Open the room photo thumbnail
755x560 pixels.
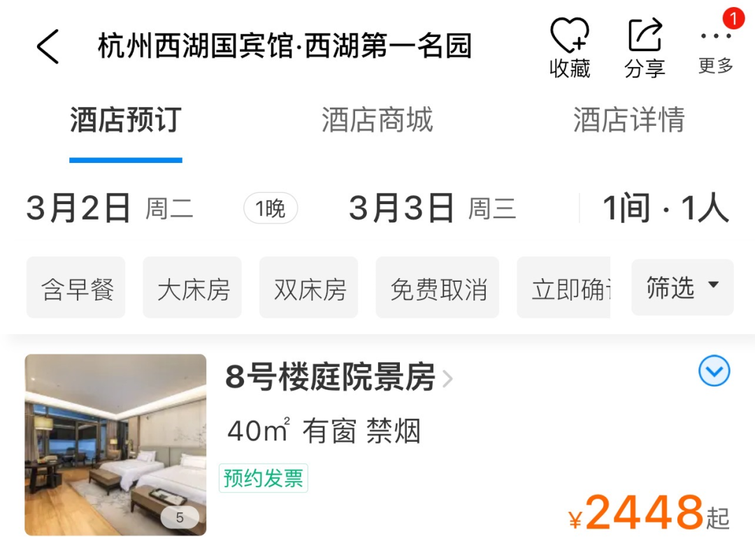pos(115,445)
